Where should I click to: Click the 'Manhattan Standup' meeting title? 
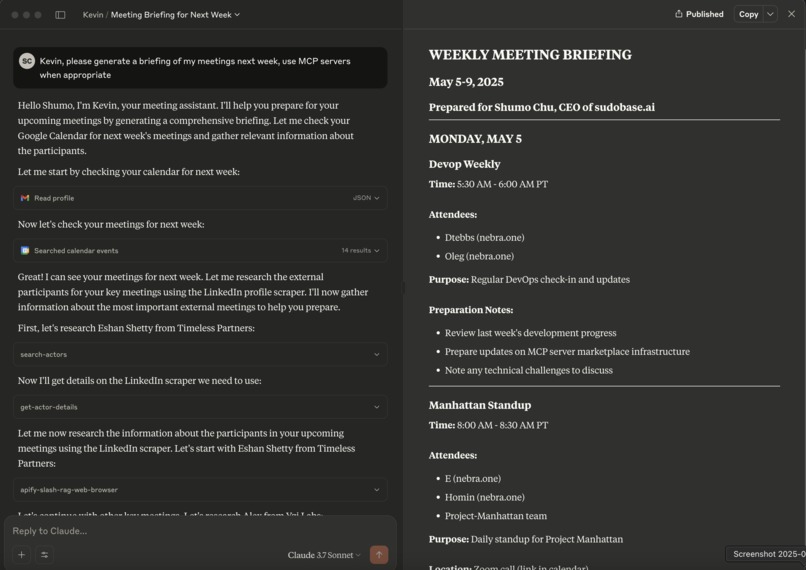coord(480,405)
